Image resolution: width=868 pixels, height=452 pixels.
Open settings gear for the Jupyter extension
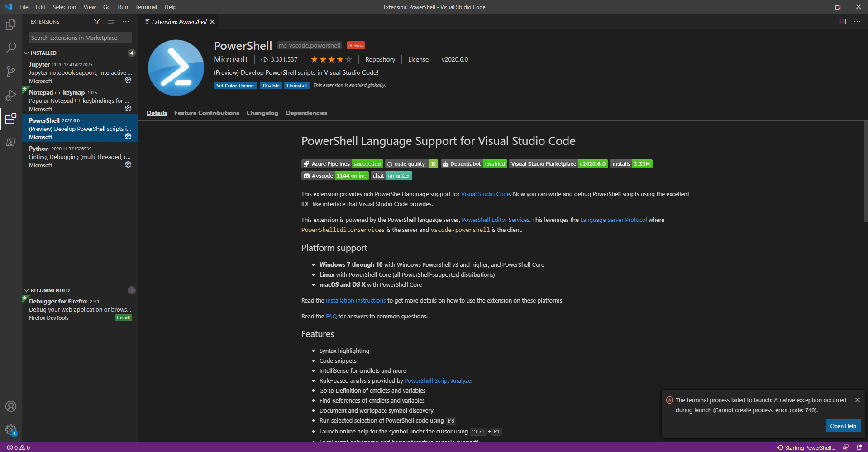[128, 80]
